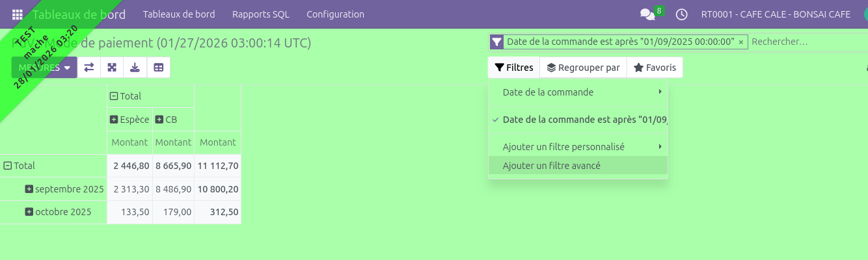The width and height of the screenshot is (868, 260).
Task: Open the apps grid menu
Action: 18,14
